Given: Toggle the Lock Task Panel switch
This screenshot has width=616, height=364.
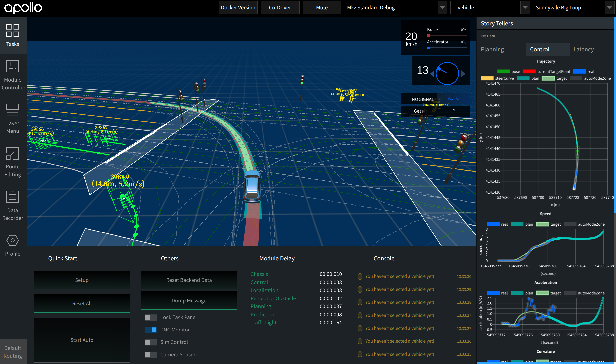Looking at the screenshot, I should (151, 317).
